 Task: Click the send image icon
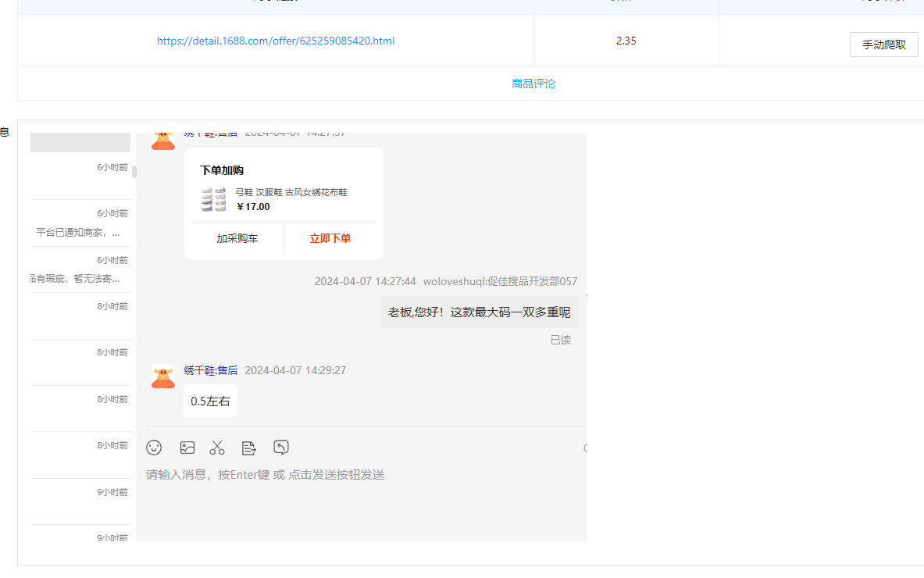187,448
